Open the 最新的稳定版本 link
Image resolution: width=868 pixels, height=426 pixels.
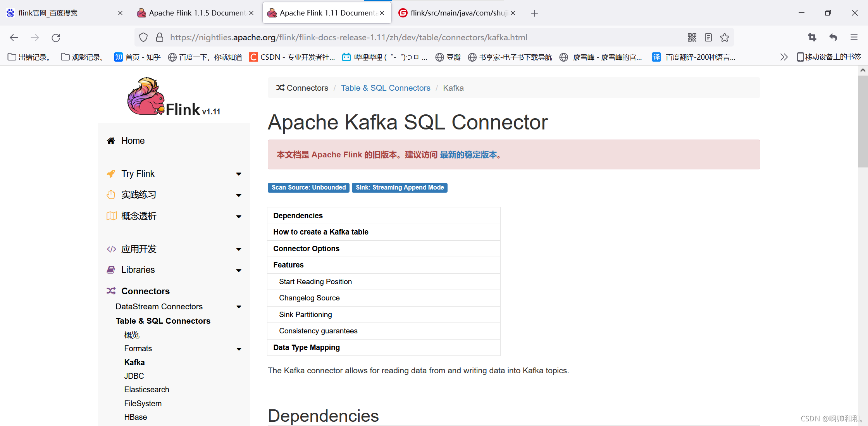tap(468, 155)
